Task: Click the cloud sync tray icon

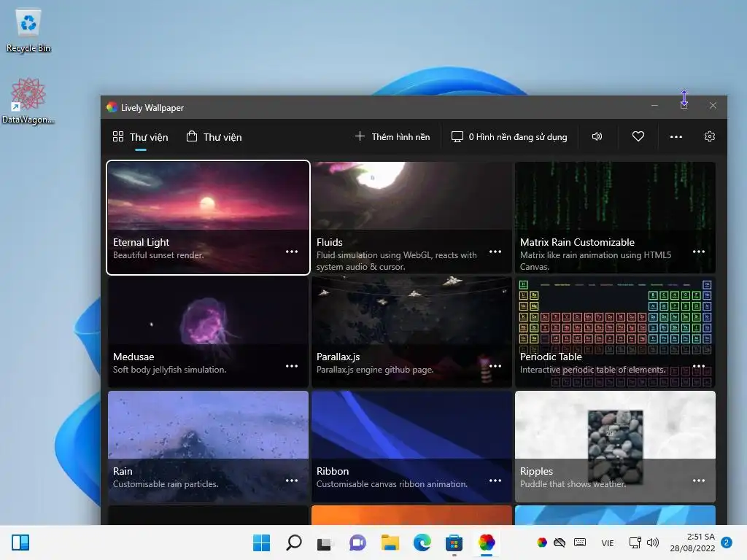Action: 560,542
